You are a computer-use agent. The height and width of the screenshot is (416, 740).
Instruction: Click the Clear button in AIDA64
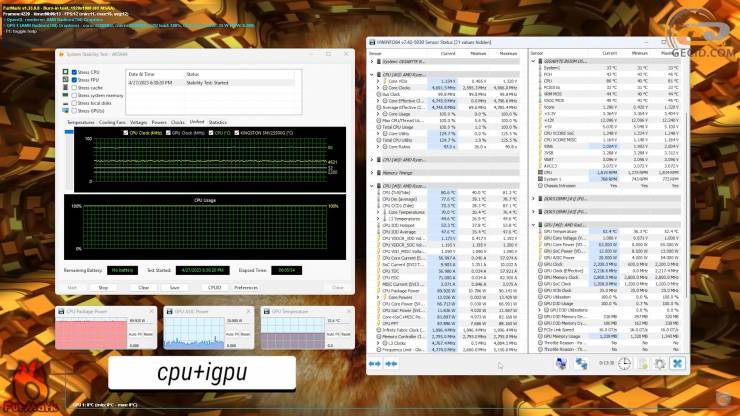[143, 288]
